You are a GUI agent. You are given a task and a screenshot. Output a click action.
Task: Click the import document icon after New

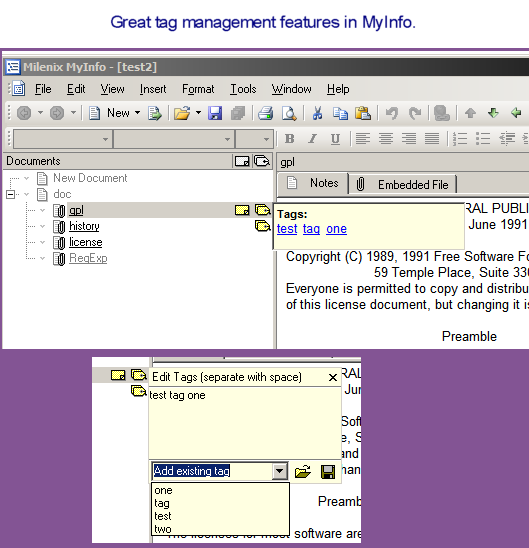[x=154, y=113]
